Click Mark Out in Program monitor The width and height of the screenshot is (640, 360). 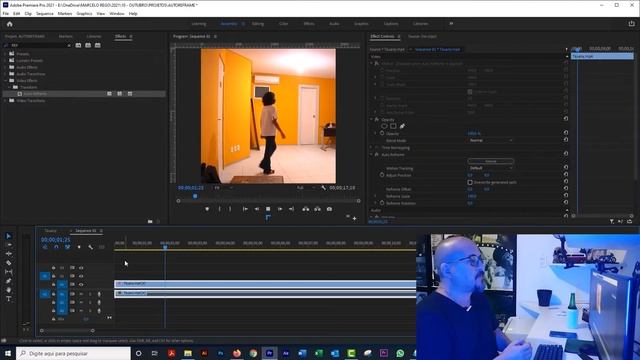point(230,209)
